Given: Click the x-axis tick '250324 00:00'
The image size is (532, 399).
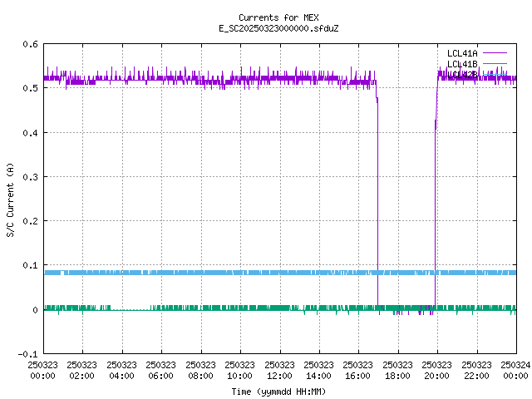Looking at the screenshot, I should point(515,371).
